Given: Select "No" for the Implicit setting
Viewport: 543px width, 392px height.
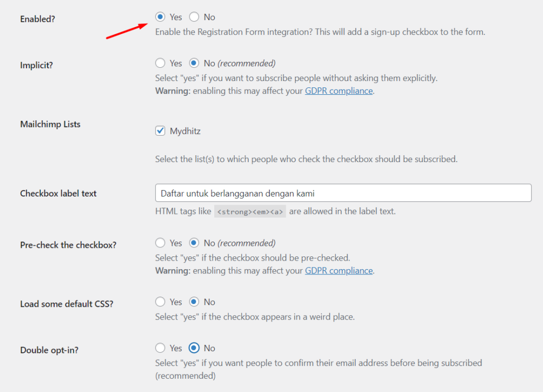Looking at the screenshot, I should click(x=194, y=63).
